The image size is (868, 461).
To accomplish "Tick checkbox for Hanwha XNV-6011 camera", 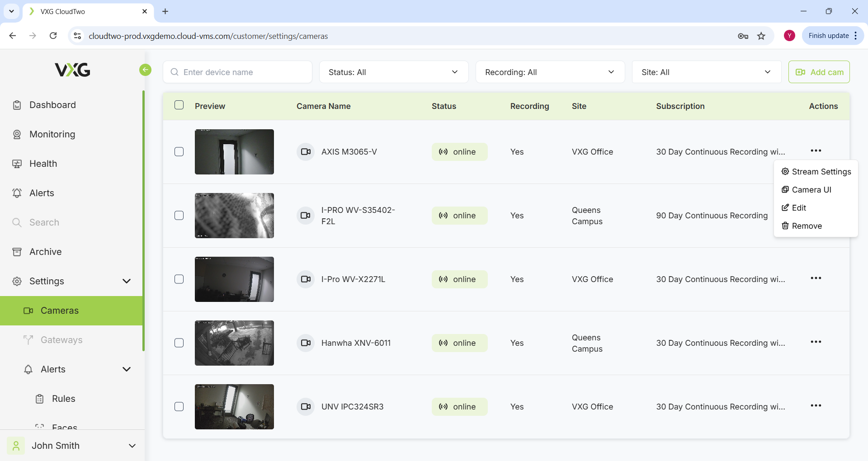I will [179, 343].
